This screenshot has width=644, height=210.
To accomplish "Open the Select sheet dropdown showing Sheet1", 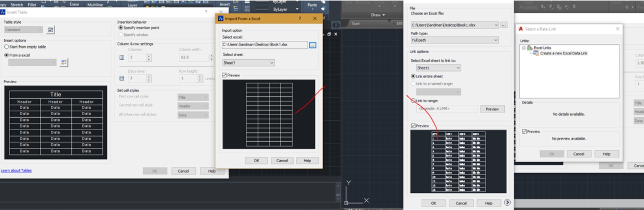I will [249, 63].
